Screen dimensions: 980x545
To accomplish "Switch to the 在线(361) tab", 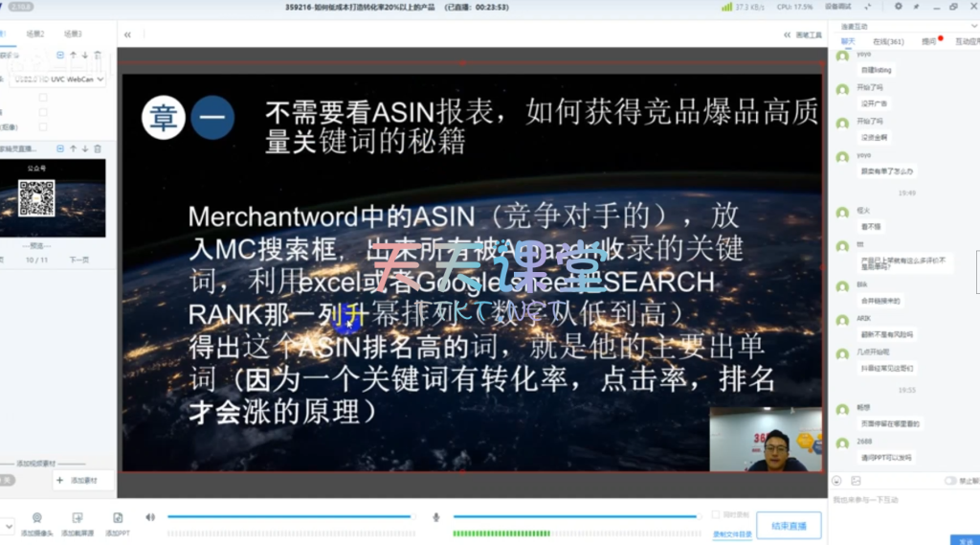I will click(x=887, y=42).
